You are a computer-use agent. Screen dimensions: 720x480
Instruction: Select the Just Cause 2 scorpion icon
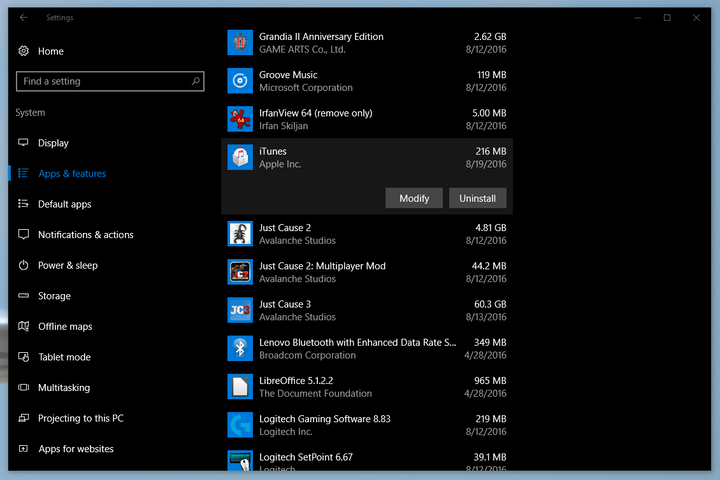(x=240, y=234)
